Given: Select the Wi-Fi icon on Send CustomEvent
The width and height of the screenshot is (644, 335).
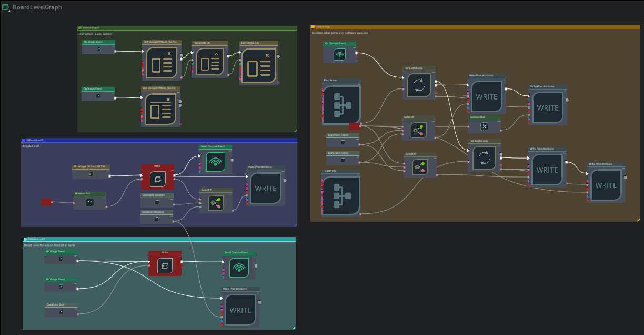Looking at the screenshot, I should [216, 161].
